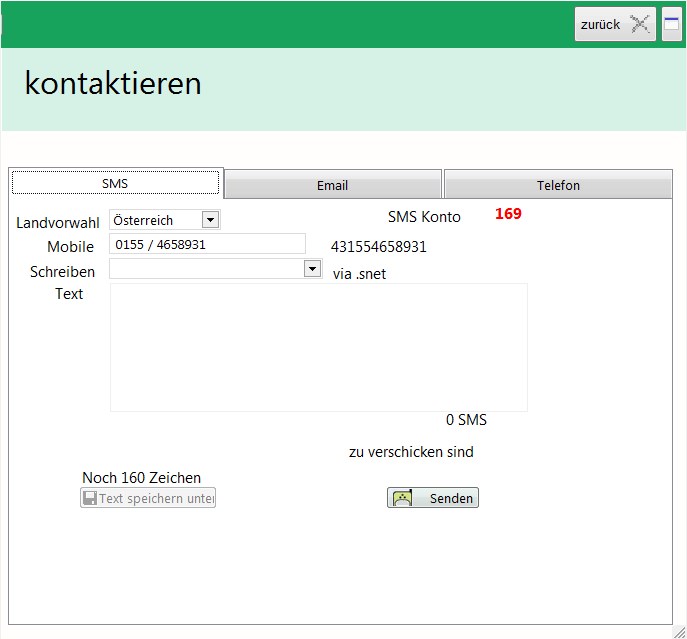Click the formatted number 431554658931
Image resolution: width=687 pixels, height=639 pixels.
379,247
